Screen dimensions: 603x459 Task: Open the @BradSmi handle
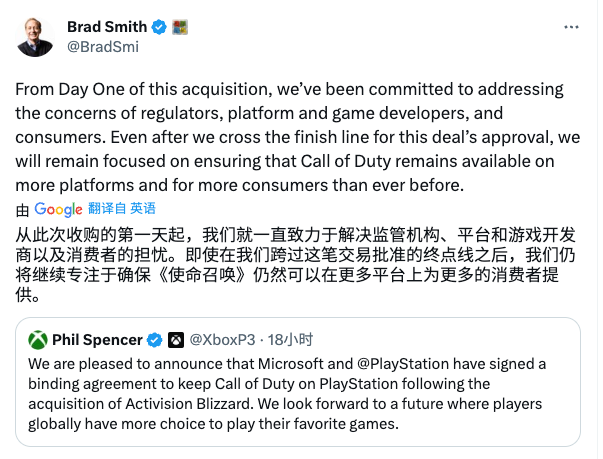(x=102, y=45)
